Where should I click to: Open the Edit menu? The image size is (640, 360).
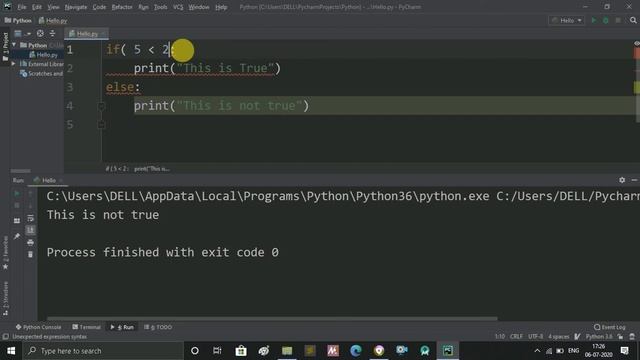coord(37,7)
